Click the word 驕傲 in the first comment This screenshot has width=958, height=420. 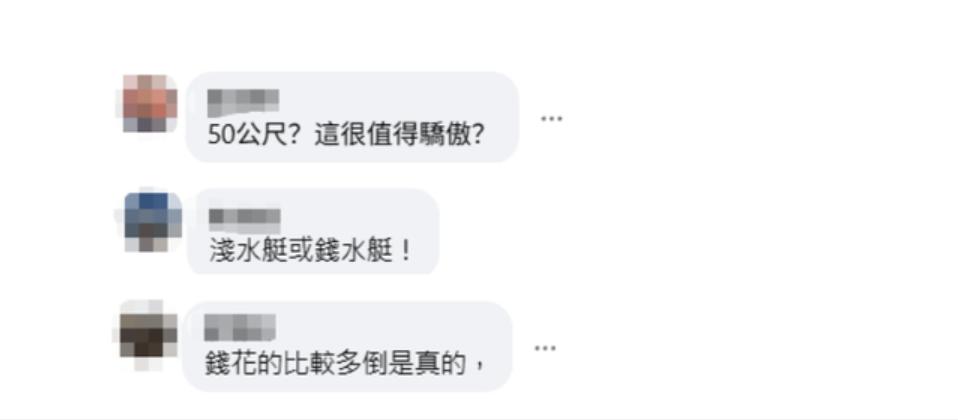coord(447,136)
